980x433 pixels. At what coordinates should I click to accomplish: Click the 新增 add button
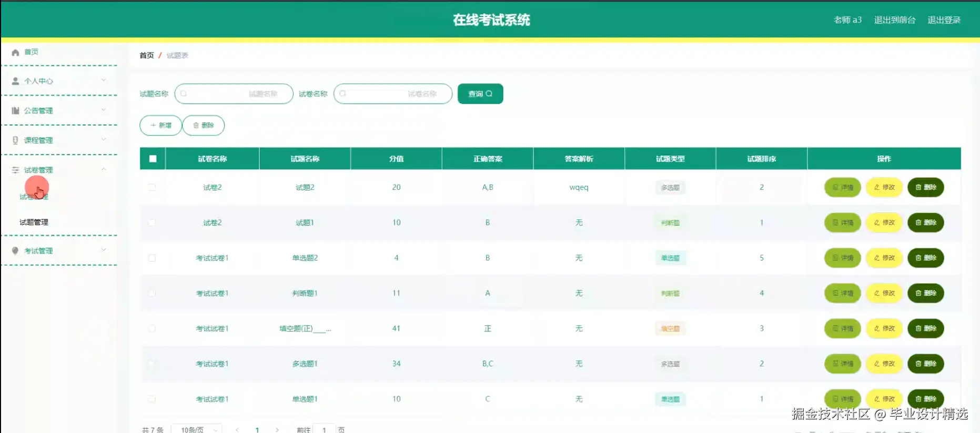(x=160, y=125)
